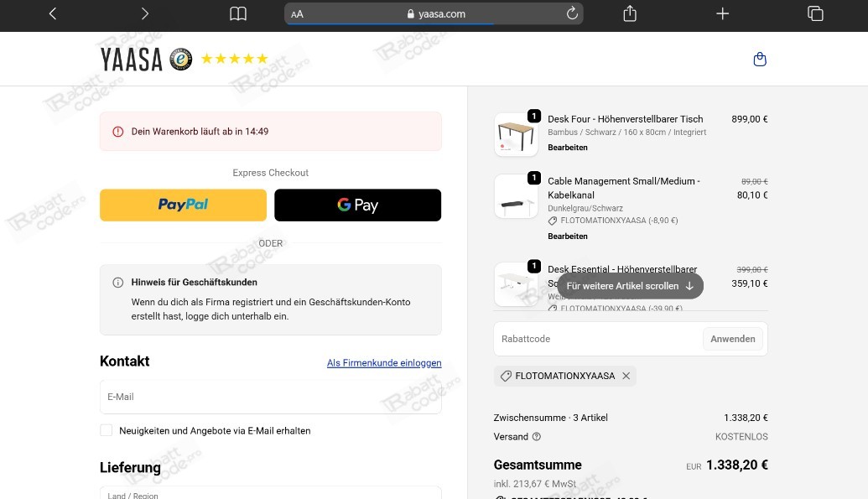The width and height of the screenshot is (868, 499).
Task: Click the Desk Four - Höhenverstellbarer Tisch title
Action: (x=625, y=119)
